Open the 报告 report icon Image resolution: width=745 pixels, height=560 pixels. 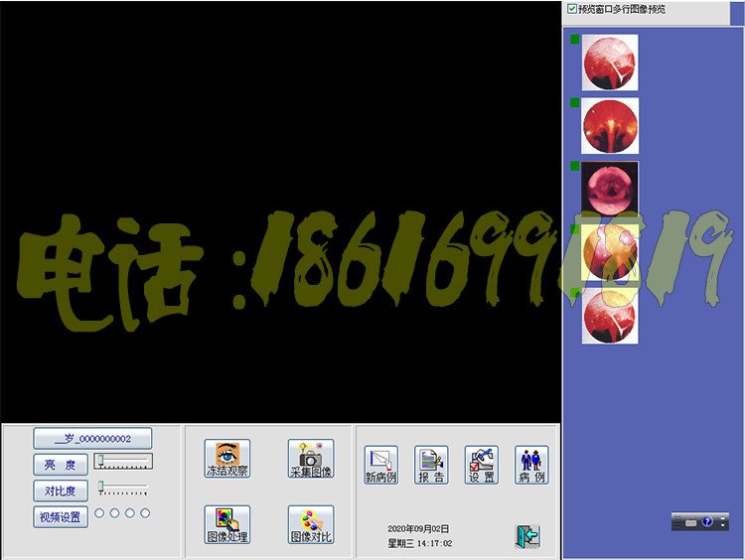431,465
